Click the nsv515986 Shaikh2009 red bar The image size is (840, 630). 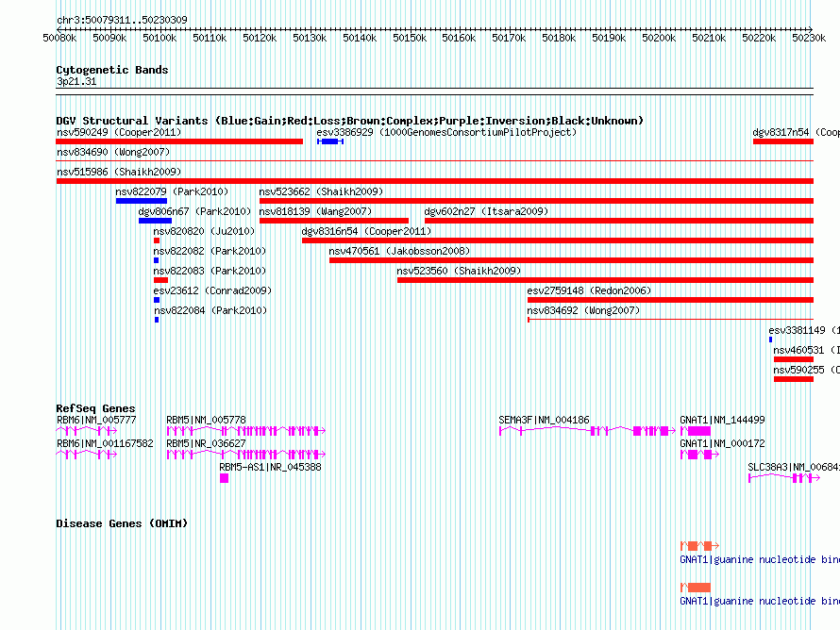pyautogui.click(x=434, y=181)
